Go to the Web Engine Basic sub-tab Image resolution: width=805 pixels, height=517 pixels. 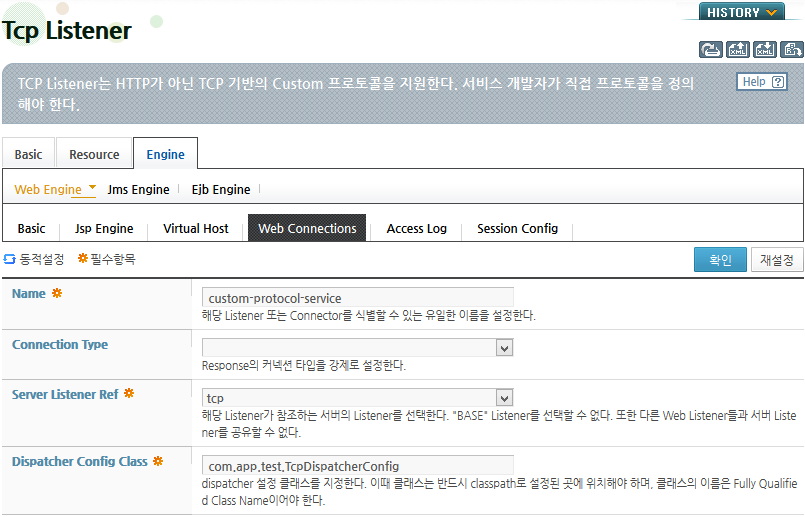[x=31, y=228]
